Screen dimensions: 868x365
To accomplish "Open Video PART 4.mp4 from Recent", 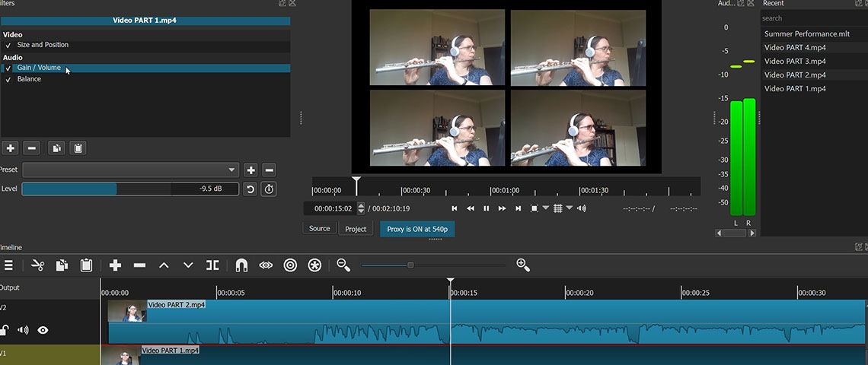I will [795, 48].
